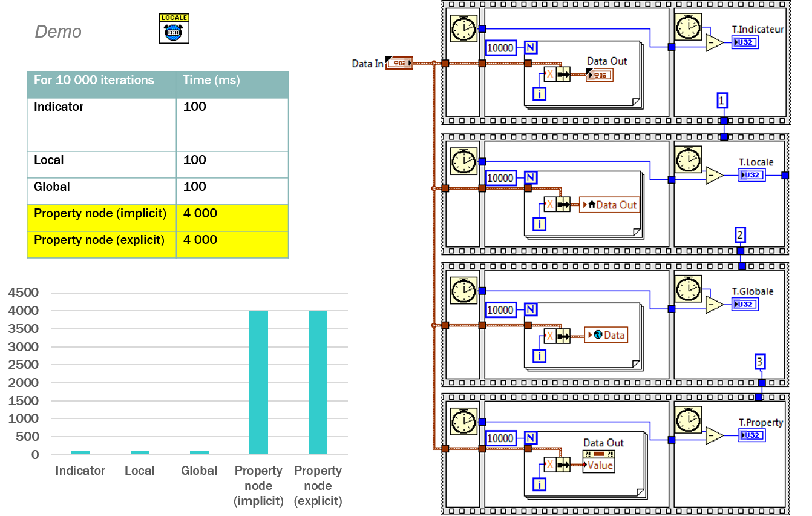Select the Data Out indicator terminal in the first loop

click(600, 75)
